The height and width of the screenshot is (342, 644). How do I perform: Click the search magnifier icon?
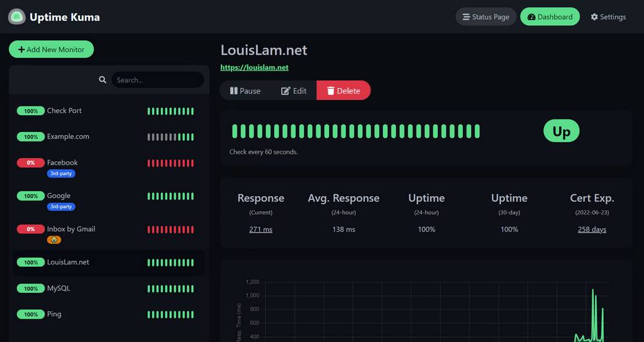click(x=103, y=80)
